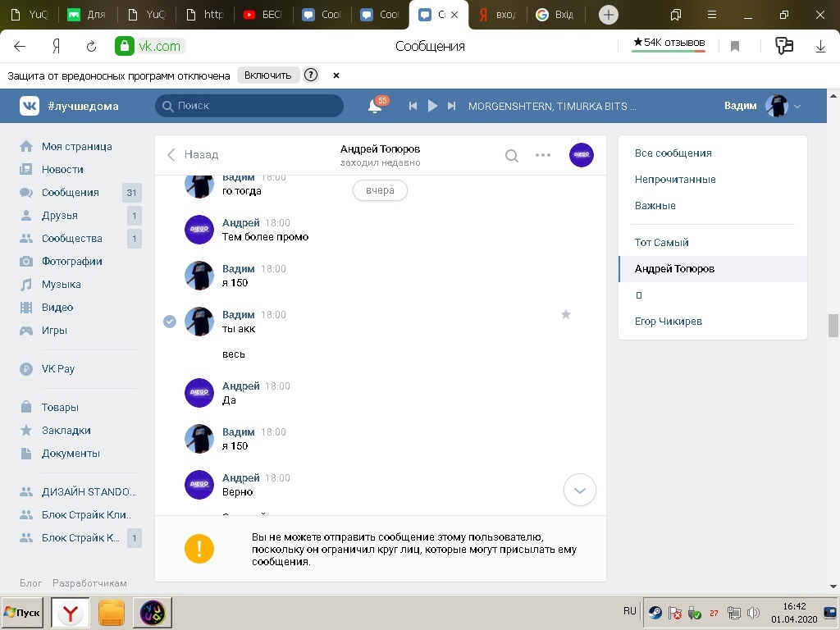Open browser downloads arrow icon
The image size is (840, 630).
pos(820,47)
